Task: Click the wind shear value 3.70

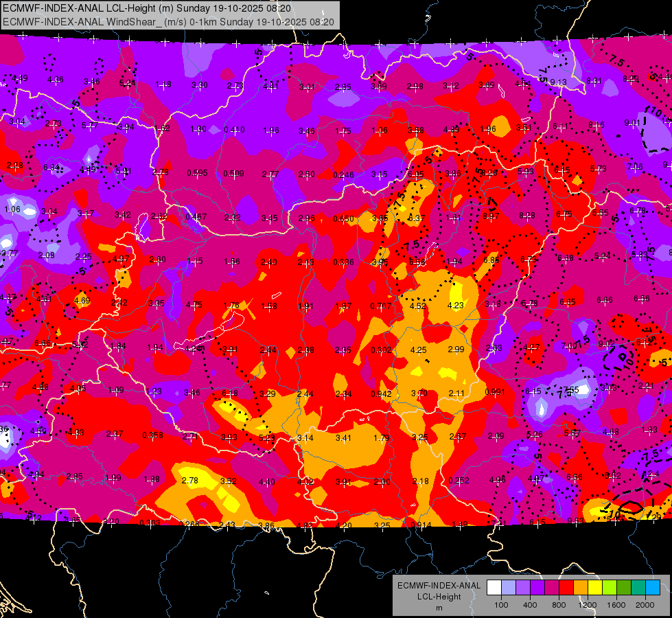Action: (x=419, y=393)
